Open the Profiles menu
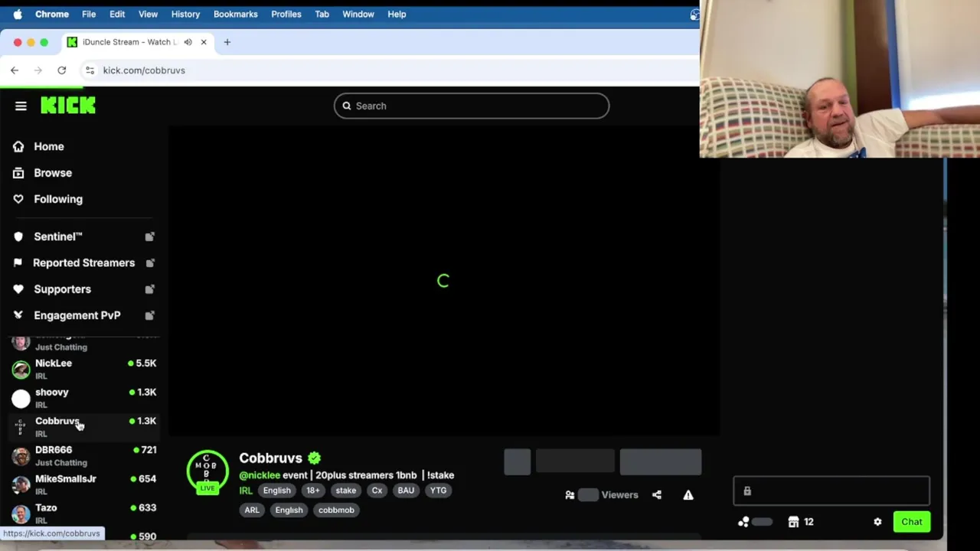Screen dimensions: 980x551 (x=286, y=14)
